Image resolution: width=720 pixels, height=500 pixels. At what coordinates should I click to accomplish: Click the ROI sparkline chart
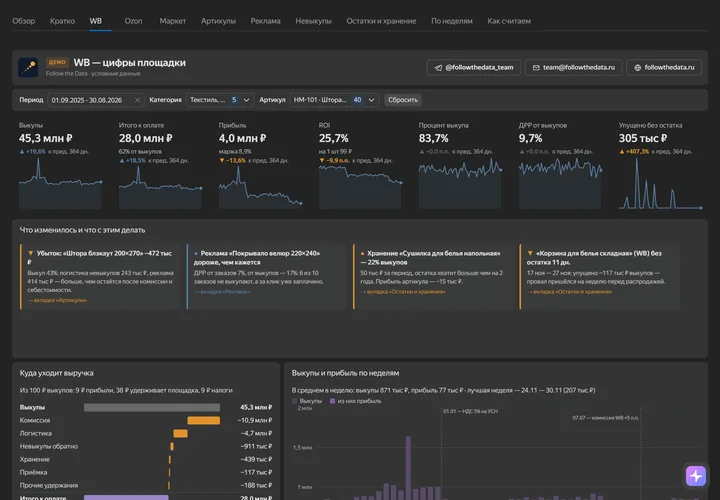(360, 187)
